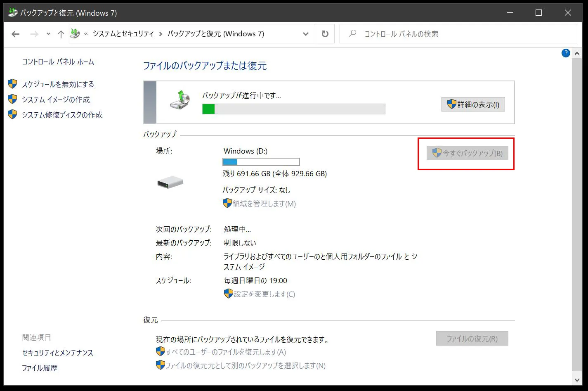Image resolution: width=588 pixels, height=391 pixels.
Task: Click the ファイルの復元(R) button
Action: (x=472, y=339)
